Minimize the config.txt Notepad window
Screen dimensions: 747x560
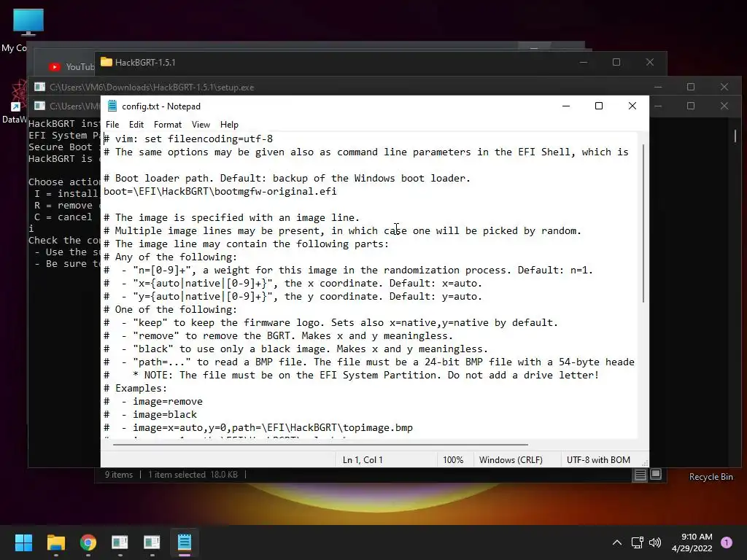coord(566,106)
